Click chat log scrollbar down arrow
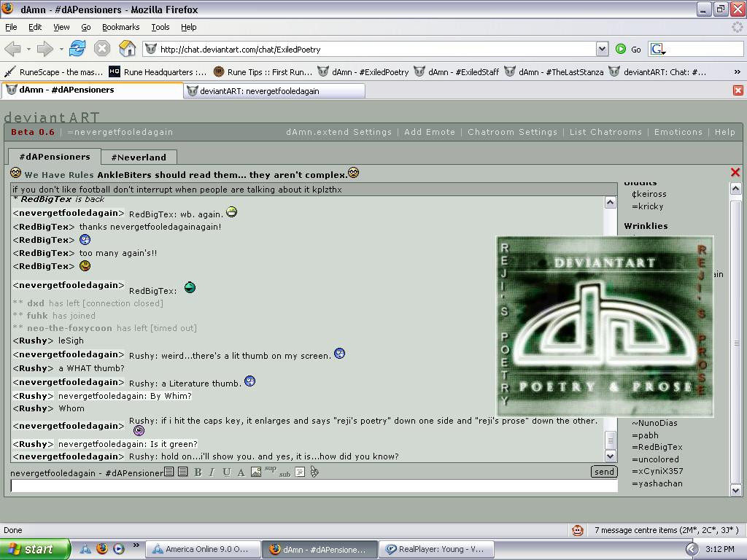This screenshot has width=747, height=560. pos(611,456)
